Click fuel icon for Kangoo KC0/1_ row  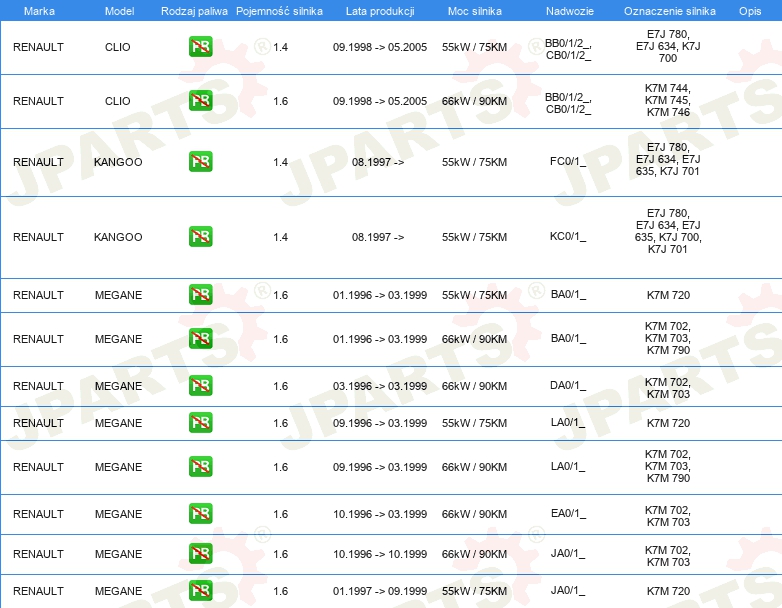tap(200, 237)
